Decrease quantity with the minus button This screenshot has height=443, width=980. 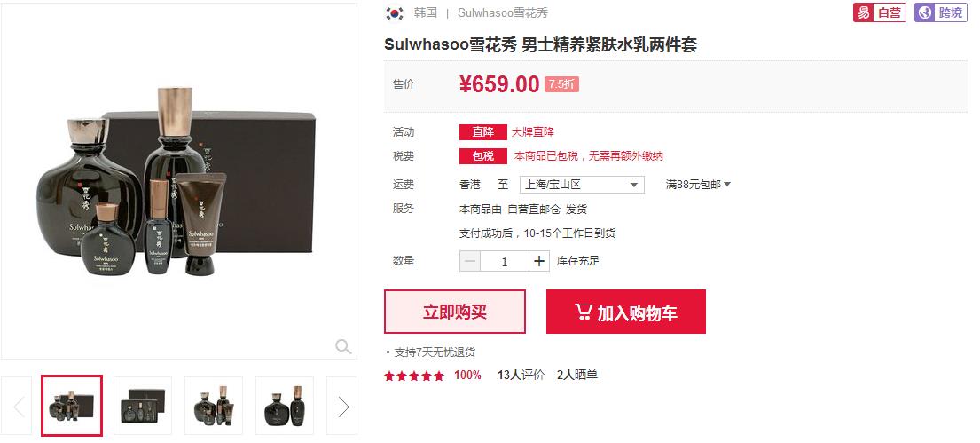coord(470,262)
